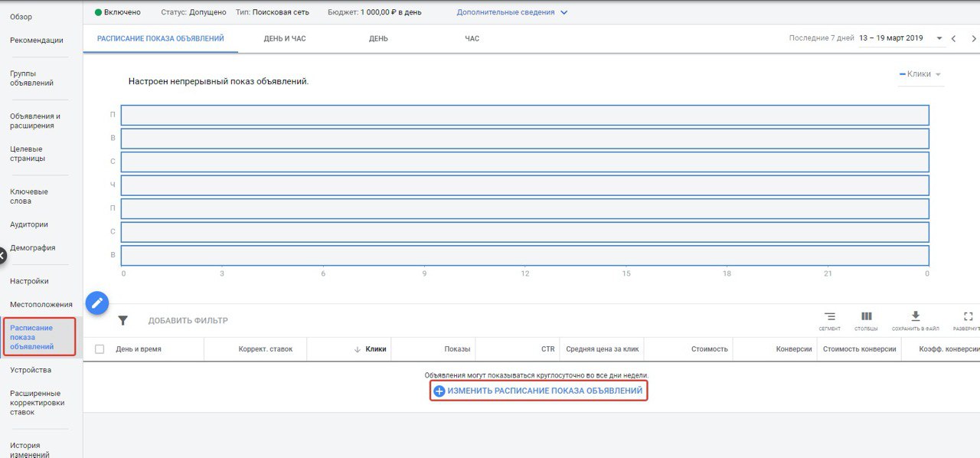Click the blue pencil edit button
The image size is (980, 458).
(97, 304)
